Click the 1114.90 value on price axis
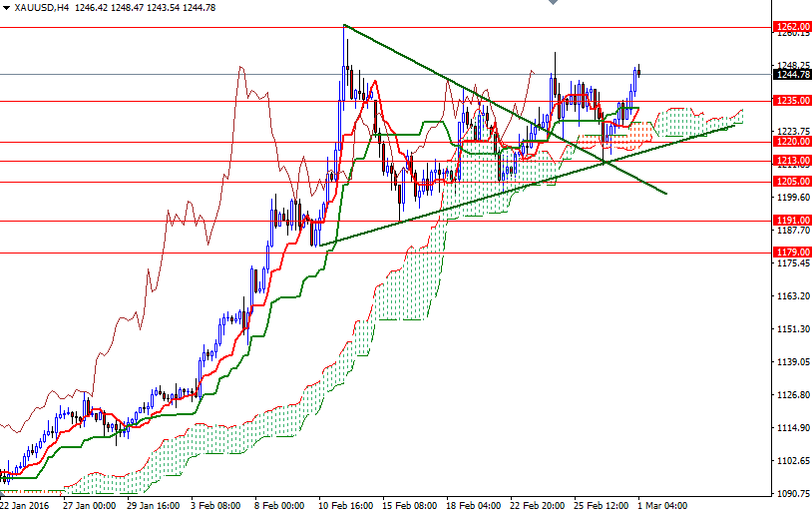812x513 pixels. coord(793,428)
